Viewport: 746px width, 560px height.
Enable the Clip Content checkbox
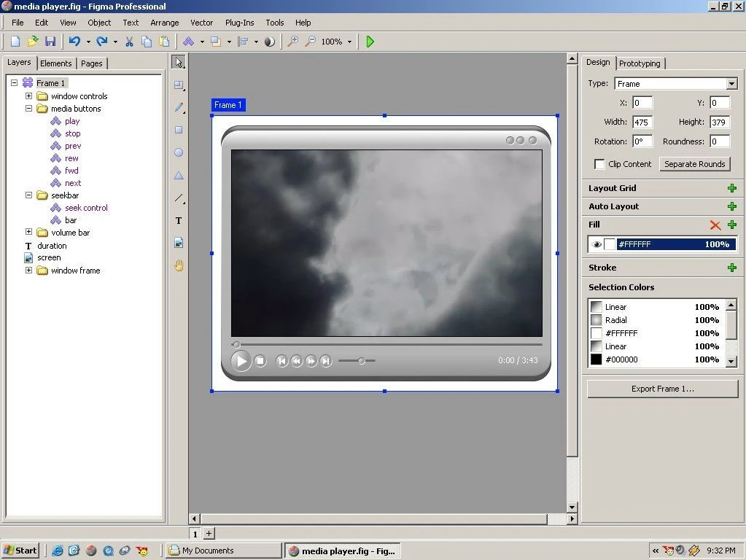(x=599, y=164)
